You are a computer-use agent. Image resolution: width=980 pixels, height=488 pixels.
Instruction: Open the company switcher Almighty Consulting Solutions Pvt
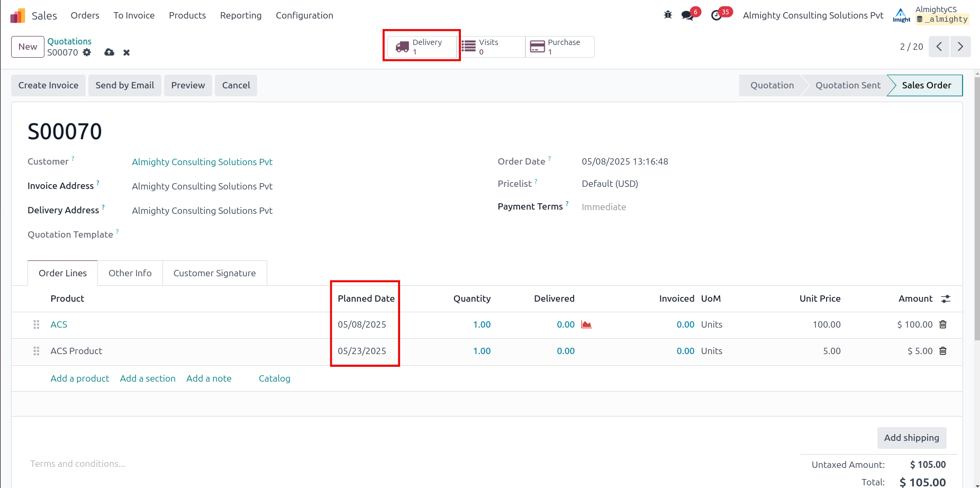813,15
